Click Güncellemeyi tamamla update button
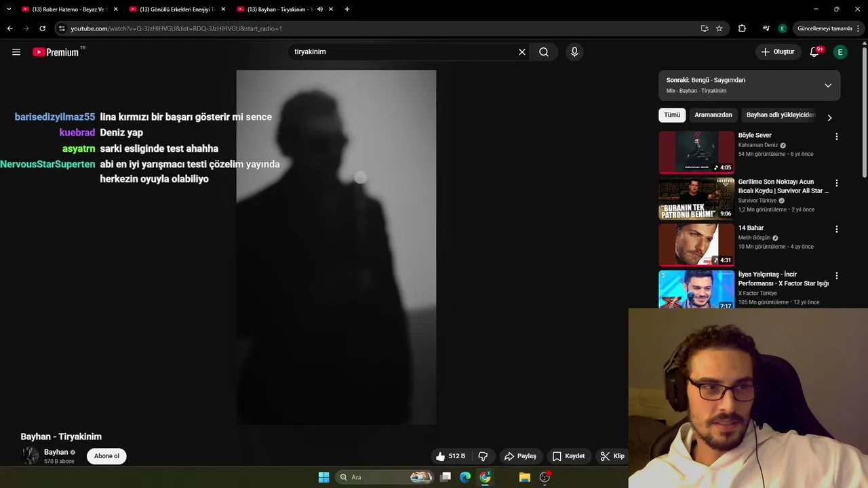This screenshot has height=488, width=868. coord(825,28)
